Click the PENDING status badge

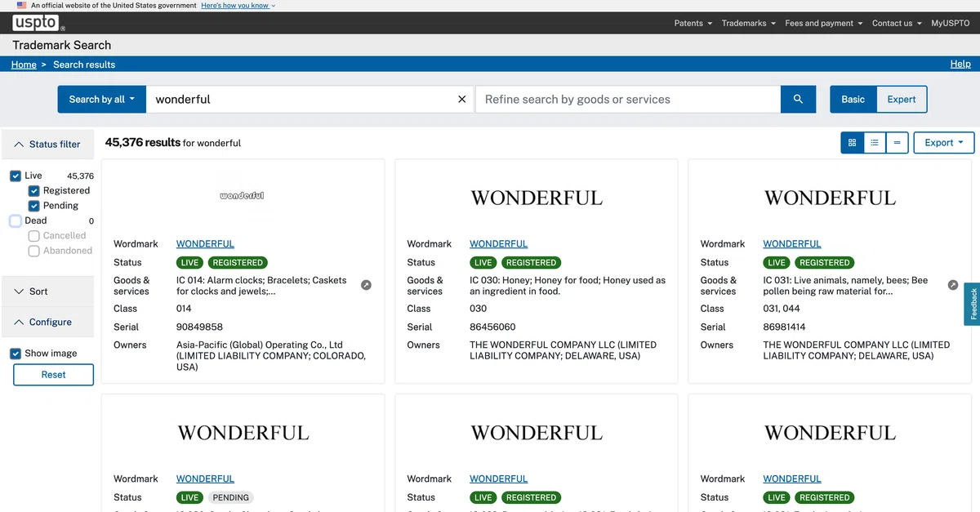coord(231,497)
